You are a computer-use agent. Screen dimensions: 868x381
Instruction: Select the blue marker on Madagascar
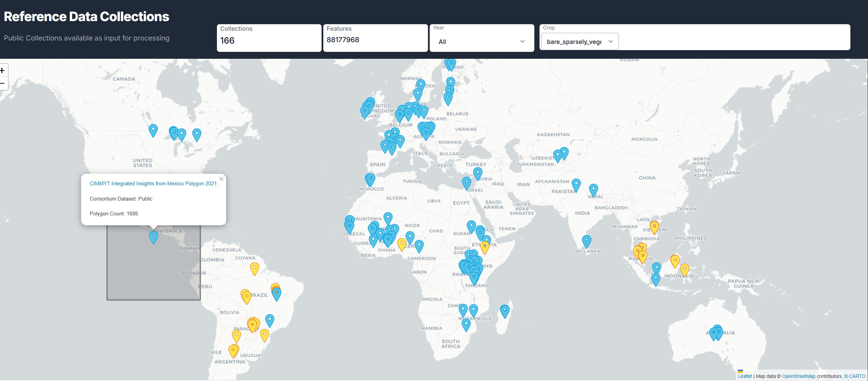click(505, 312)
